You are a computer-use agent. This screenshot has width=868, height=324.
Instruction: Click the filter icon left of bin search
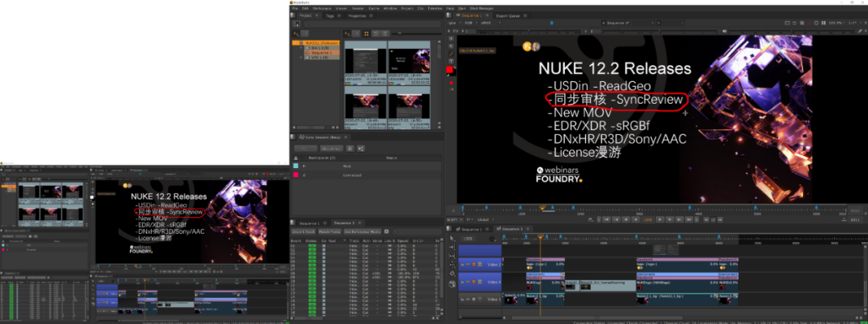pos(296,24)
